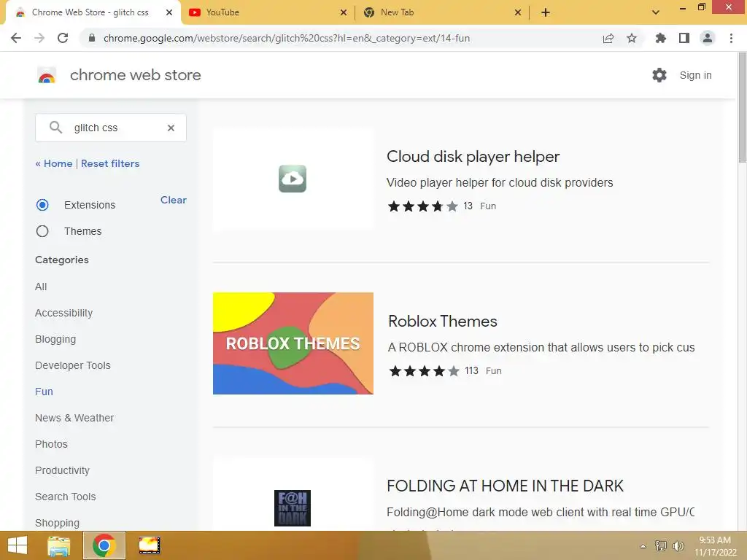The image size is (747, 560).
Task: Open the tab search dropdown arrow
Action: [x=656, y=12]
